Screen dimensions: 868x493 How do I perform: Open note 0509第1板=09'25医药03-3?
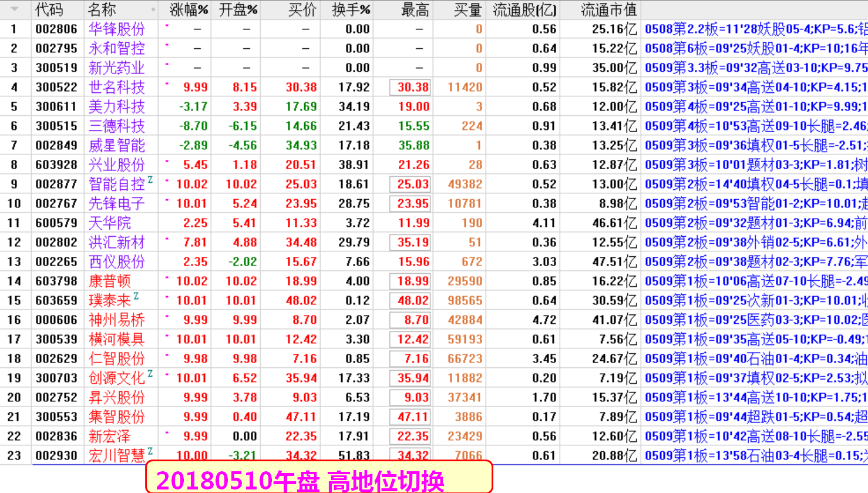coord(756,320)
